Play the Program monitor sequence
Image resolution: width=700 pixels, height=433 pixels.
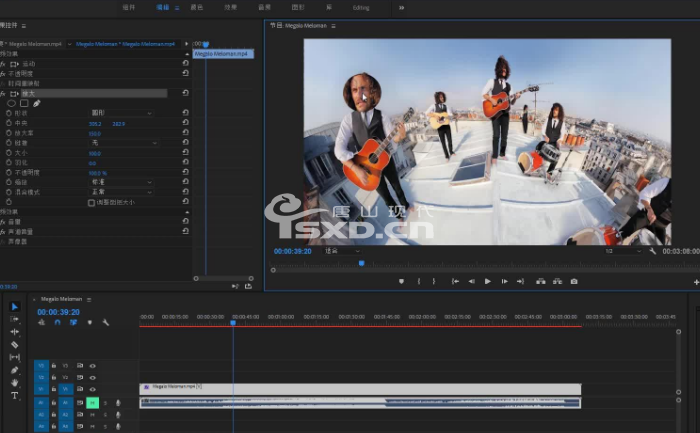(488, 281)
